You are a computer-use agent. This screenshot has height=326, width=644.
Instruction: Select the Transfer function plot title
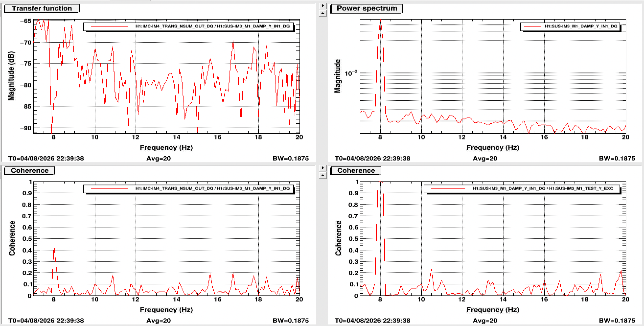coord(42,8)
